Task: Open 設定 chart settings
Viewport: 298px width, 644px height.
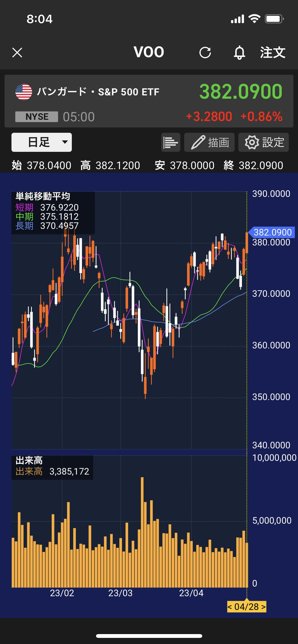Action: click(264, 142)
